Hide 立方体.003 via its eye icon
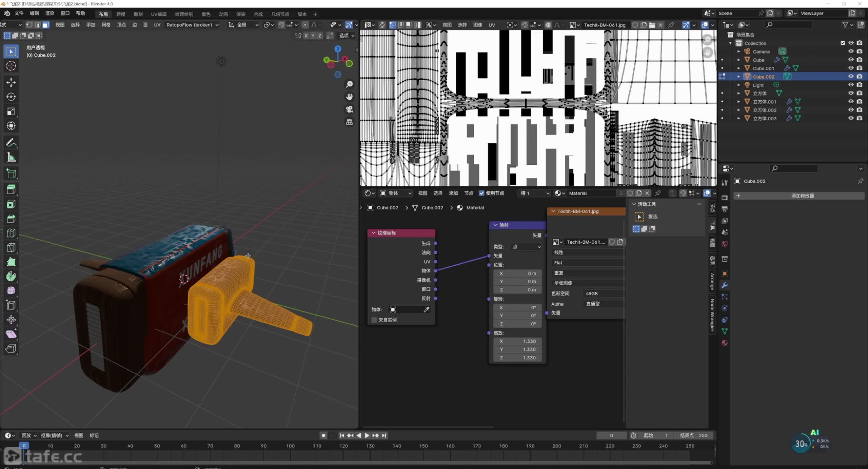The height and width of the screenshot is (469, 868). coord(851,118)
